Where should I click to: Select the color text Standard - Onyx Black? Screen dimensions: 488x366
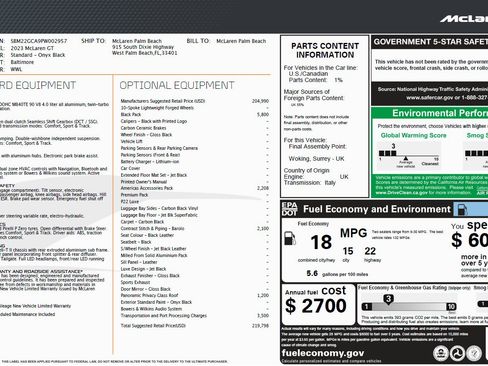(x=38, y=55)
